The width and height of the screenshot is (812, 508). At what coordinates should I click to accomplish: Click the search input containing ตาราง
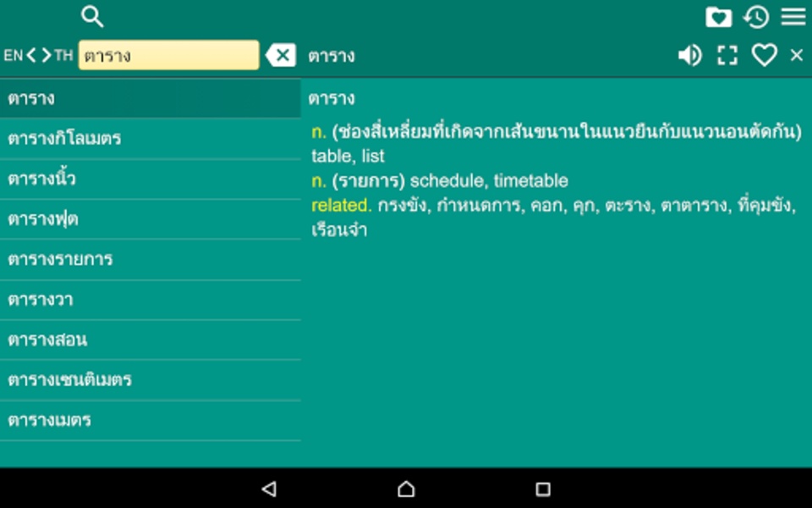coord(169,55)
